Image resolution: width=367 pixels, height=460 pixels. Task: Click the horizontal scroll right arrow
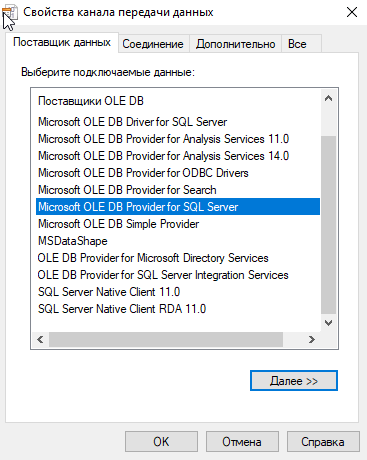click(x=312, y=339)
